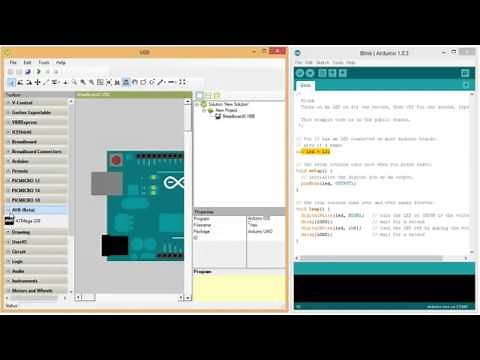Click the Arduino editor horizontal scrollbar

(372, 258)
